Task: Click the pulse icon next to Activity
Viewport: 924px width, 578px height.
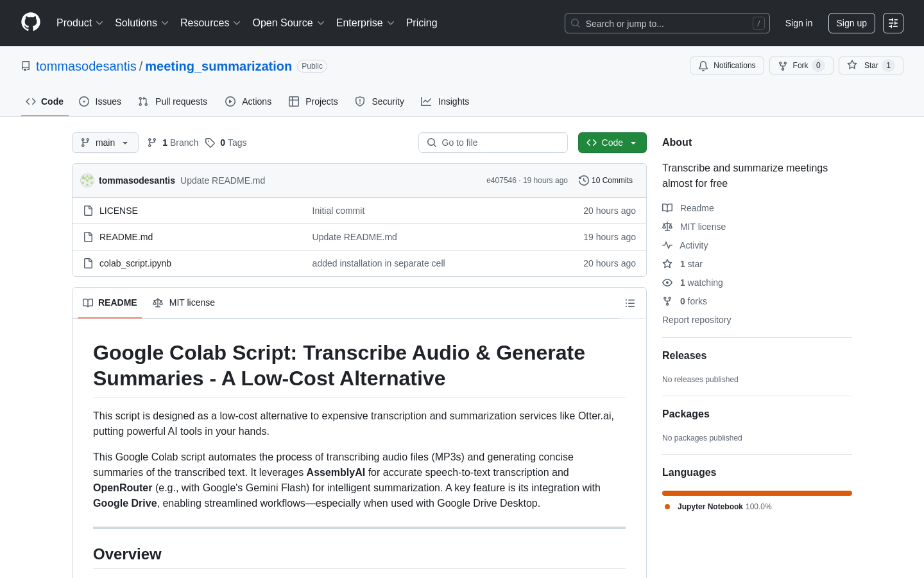Action: (x=667, y=245)
